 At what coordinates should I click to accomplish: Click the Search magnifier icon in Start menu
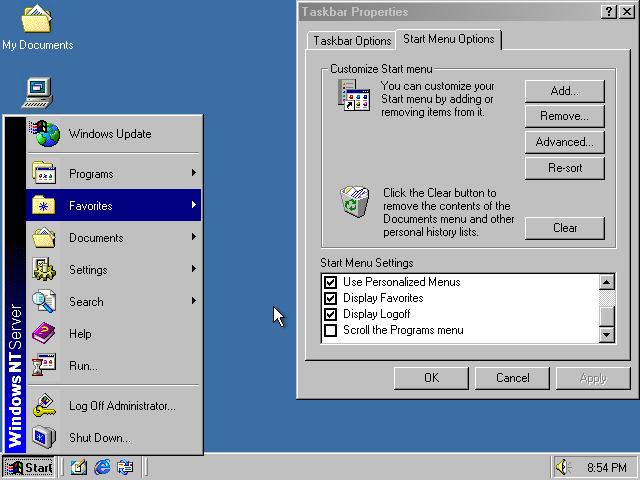tap(44, 301)
